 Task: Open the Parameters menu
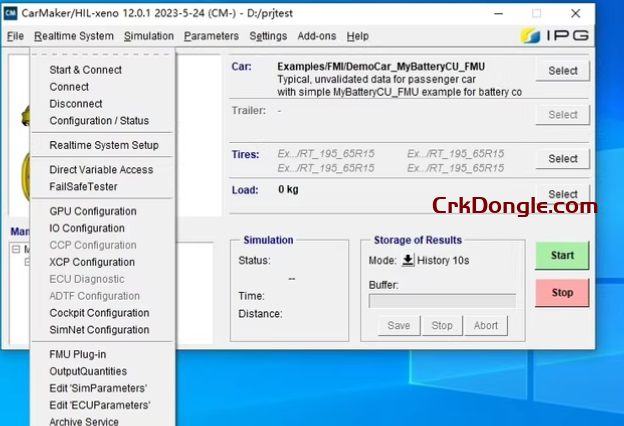[211, 36]
